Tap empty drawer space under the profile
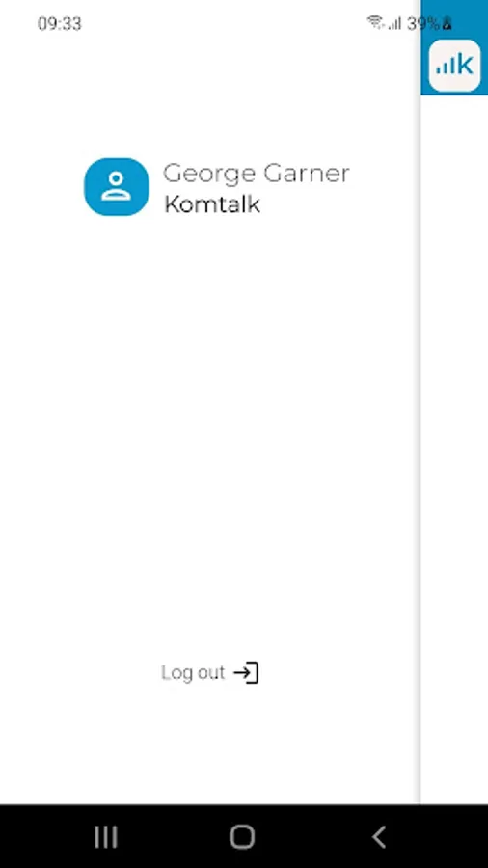This screenshot has height=868, width=488. coord(210,432)
